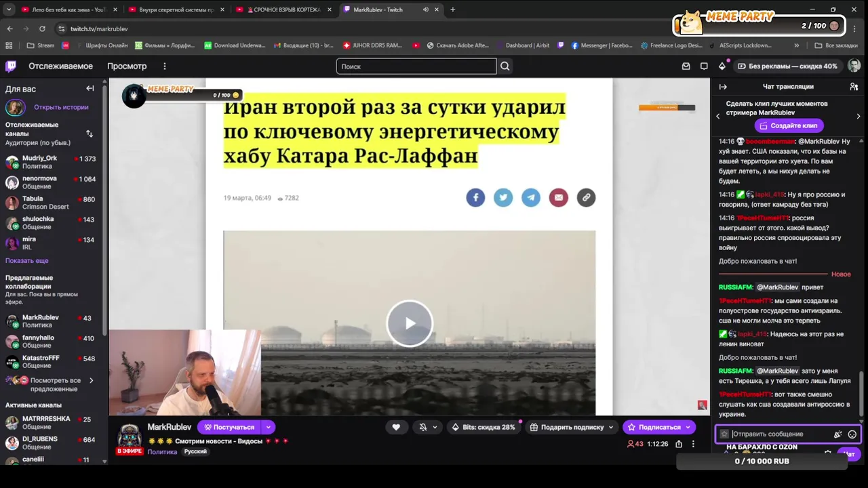Show the previous chat highlight card
This screenshot has height=488, width=868.
718,116
